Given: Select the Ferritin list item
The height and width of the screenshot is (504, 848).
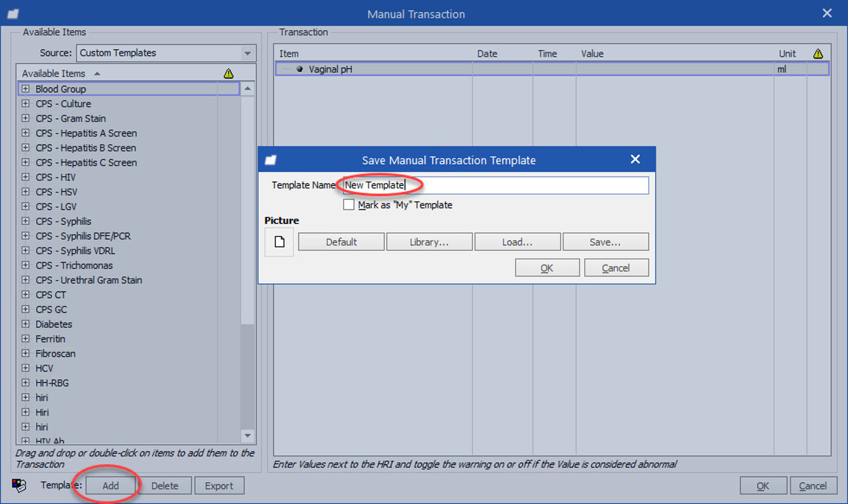Looking at the screenshot, I should (x=51, y=338).
